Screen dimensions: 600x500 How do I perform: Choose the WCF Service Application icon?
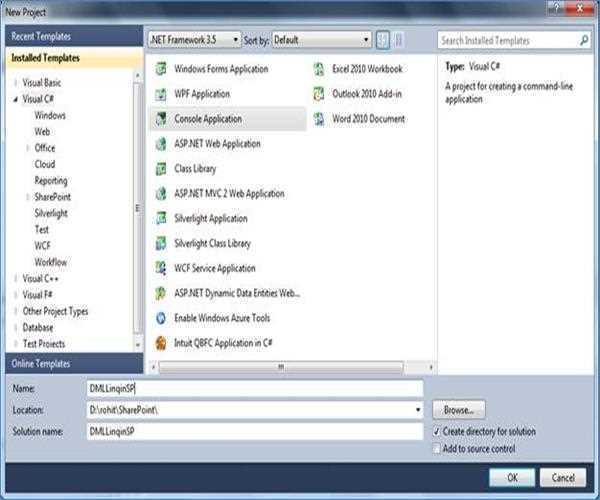tap(161, 268)
